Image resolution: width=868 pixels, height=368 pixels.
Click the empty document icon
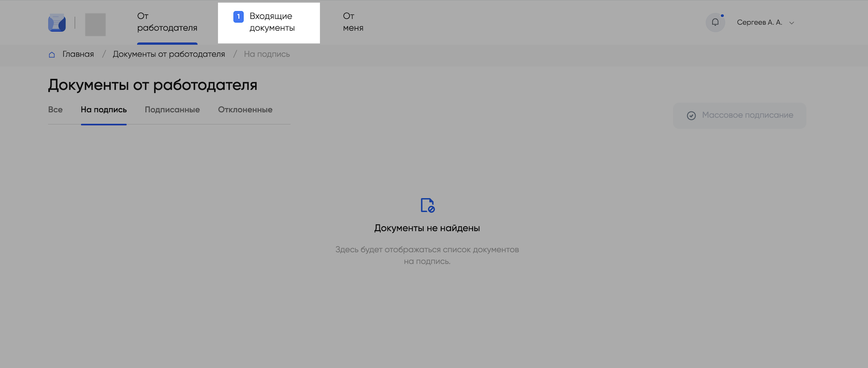[427, 205]
